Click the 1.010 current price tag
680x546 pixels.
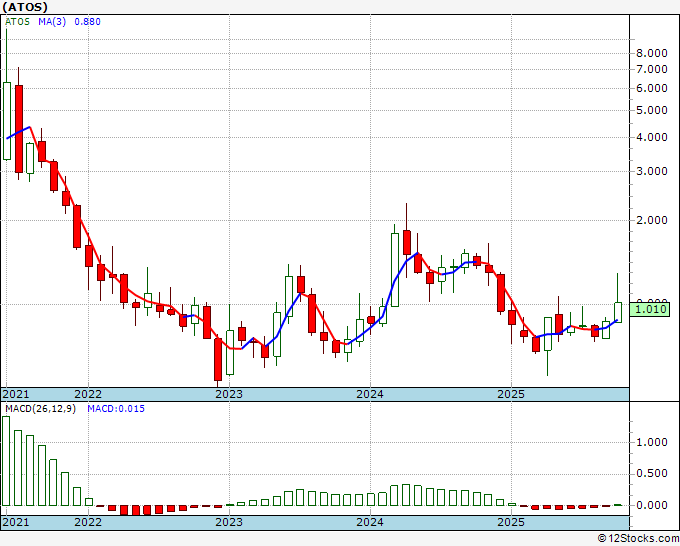click(650, 309)
